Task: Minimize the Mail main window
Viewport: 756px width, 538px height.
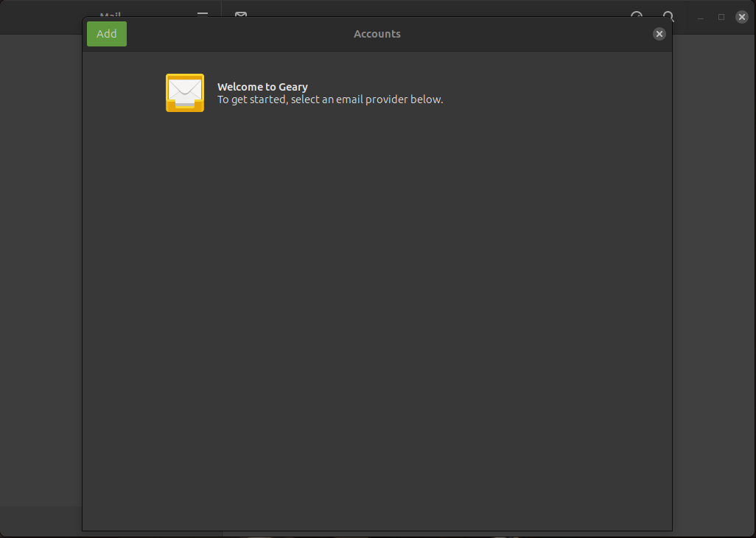Action: [x=701, y=18]
